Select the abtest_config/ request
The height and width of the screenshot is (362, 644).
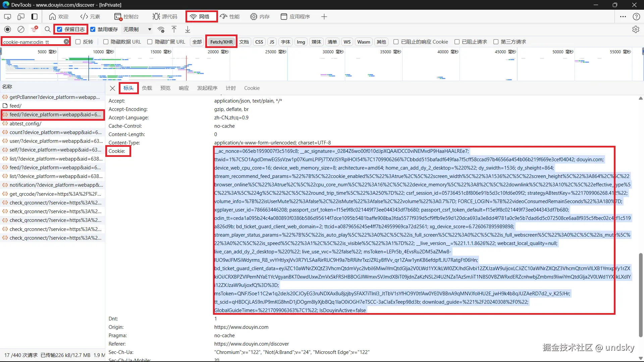tap(25, 124)
